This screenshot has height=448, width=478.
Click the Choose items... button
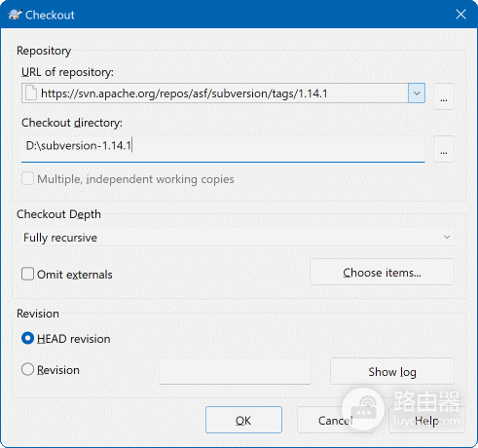coord(382,272)
